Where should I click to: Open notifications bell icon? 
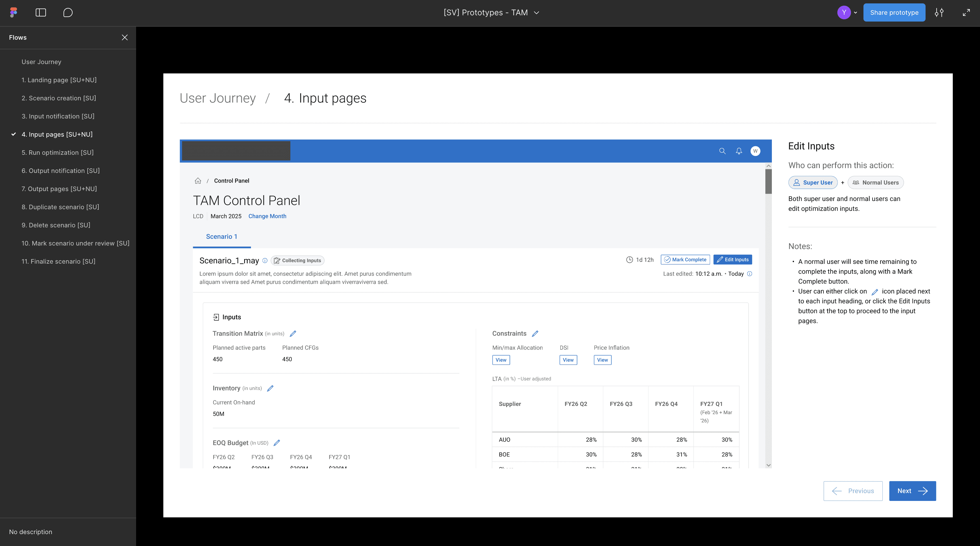[x=739, y=151]
